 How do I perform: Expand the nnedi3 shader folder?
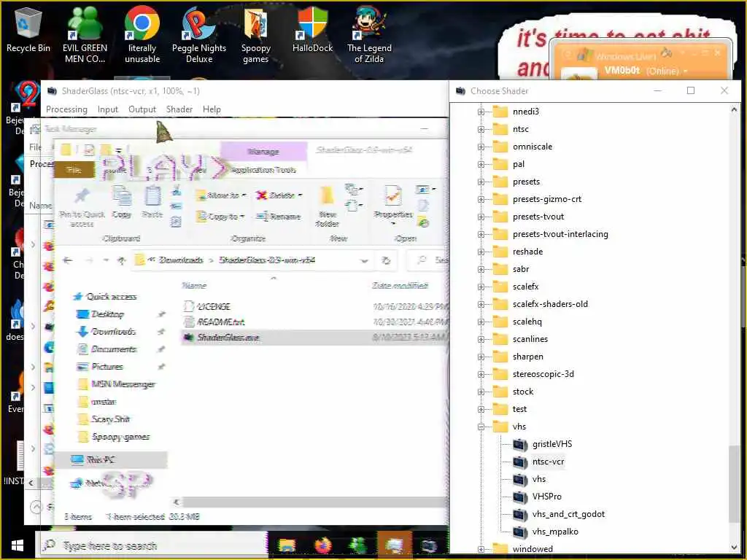[x=481, y=112]
